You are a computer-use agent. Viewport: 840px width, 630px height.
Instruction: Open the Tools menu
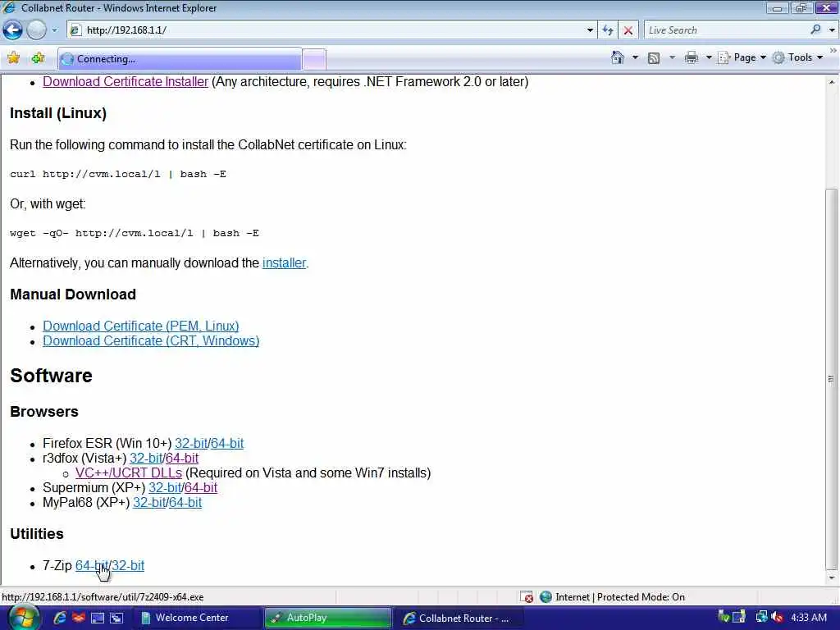[x=797, y=57]
